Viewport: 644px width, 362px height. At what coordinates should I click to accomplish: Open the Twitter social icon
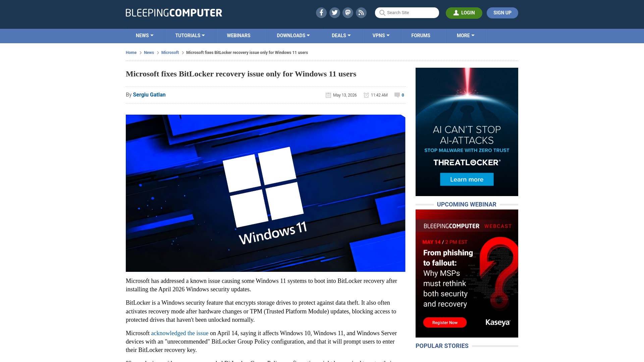coord(334,13)
